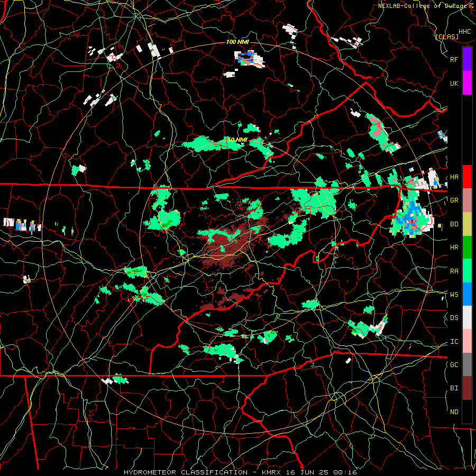
Task: Click the "DS" legend label
Action: coord(454,318)
